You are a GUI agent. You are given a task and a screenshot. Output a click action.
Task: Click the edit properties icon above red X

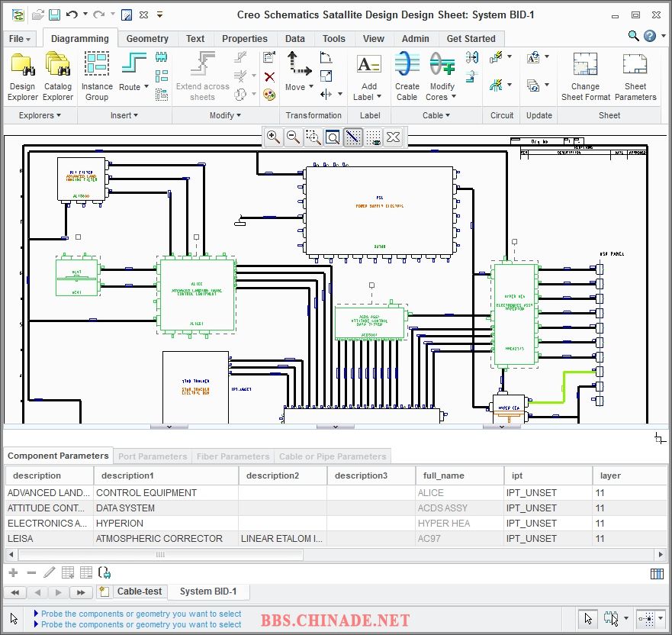pos(269,57)
